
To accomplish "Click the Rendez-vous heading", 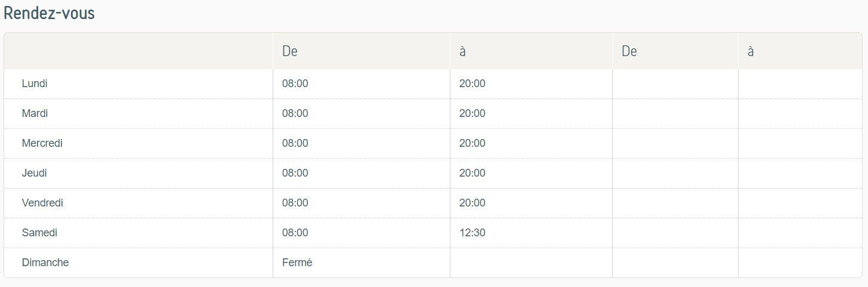I will [x=49, y=13].
